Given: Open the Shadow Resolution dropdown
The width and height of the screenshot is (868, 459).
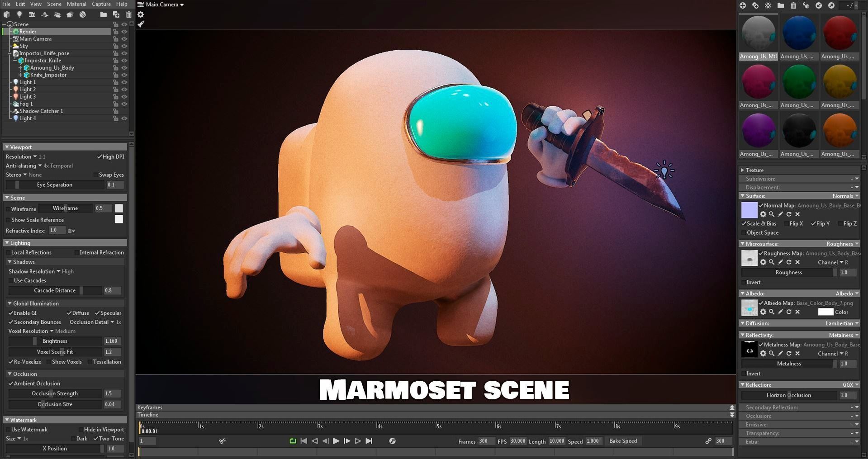Looking at the screenshot, I should [34, 271].
